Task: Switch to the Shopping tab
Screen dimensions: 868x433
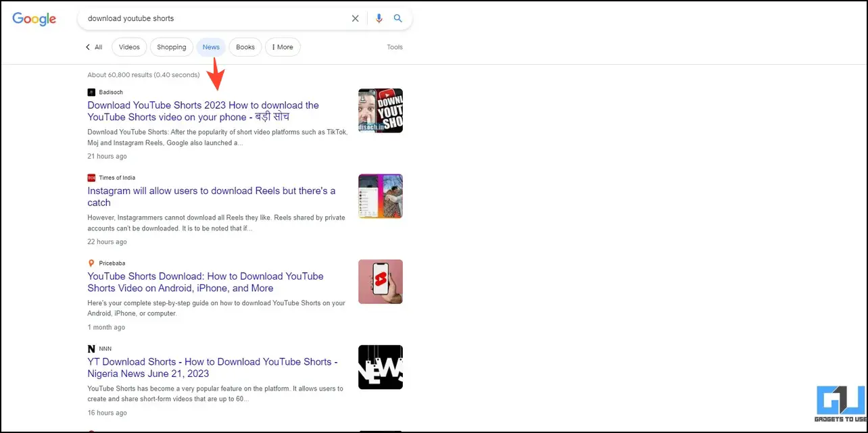Action: click(x=172, y=47)
